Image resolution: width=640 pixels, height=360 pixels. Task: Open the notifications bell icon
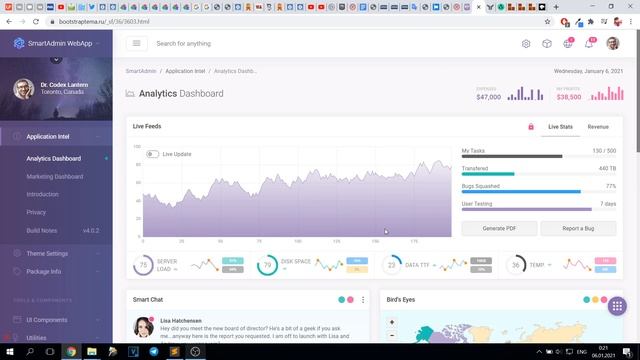pos(589,43)
